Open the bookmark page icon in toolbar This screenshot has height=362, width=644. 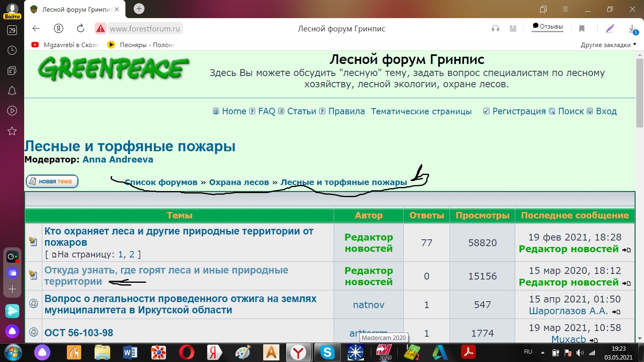click(x=582, y=29)
